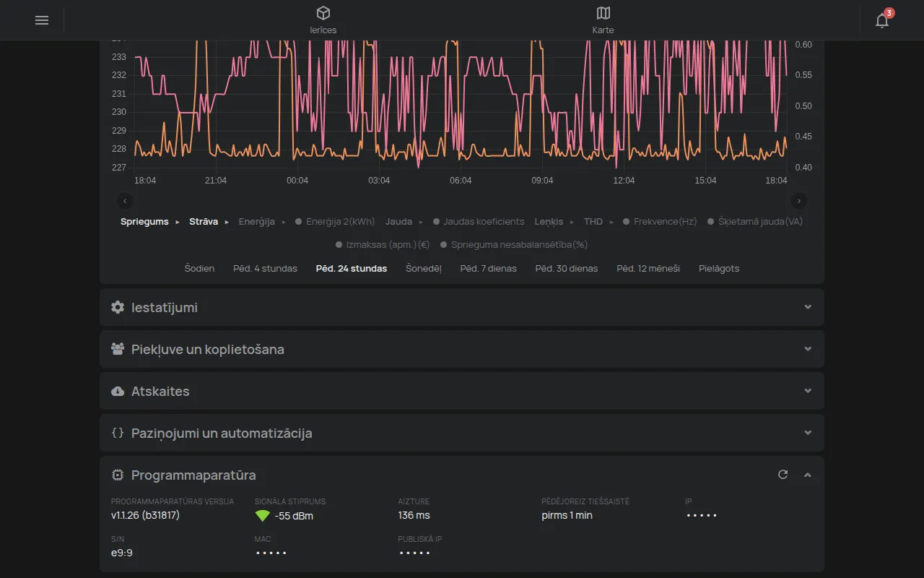
Task: Open the Ierīces devices cube icon
Action: 323,13
